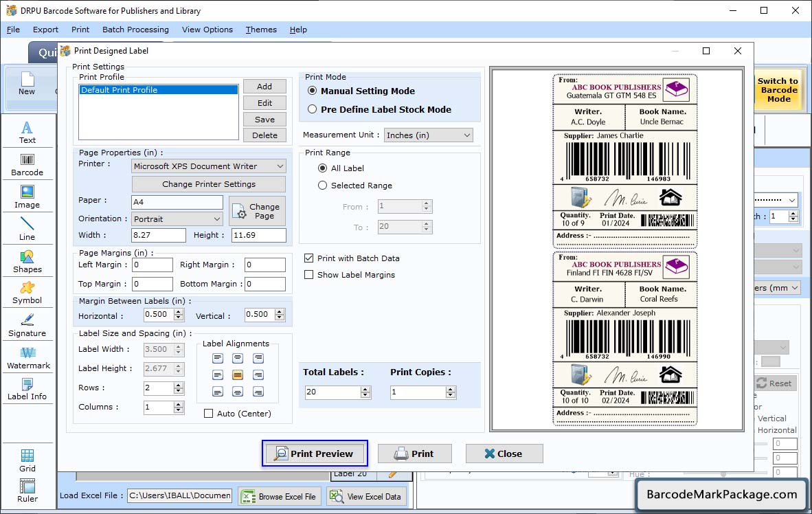Click Switch to Barcode Mode button
The height and width of the screenshot is (514, 812).
[x=778, y=89]
